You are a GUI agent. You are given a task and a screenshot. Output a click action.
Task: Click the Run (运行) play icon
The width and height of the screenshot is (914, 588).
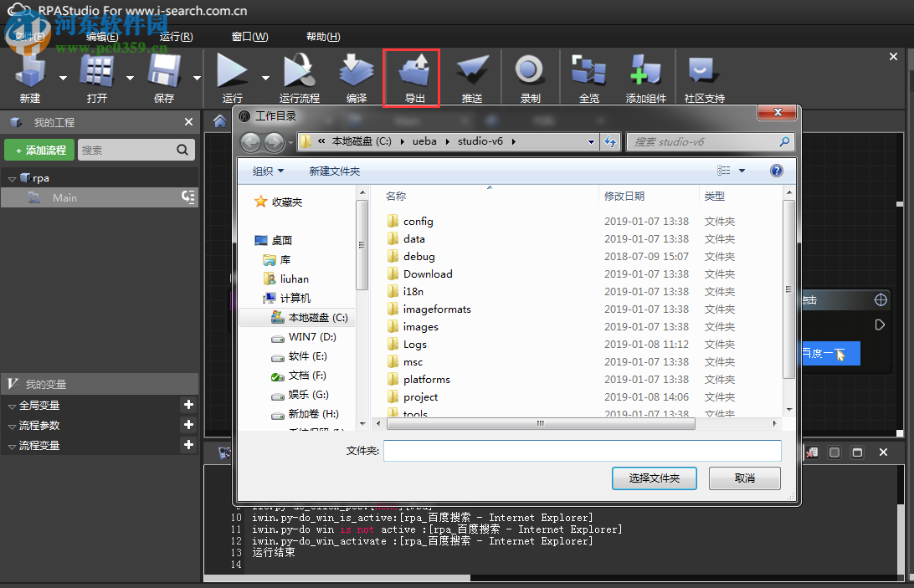232,71
